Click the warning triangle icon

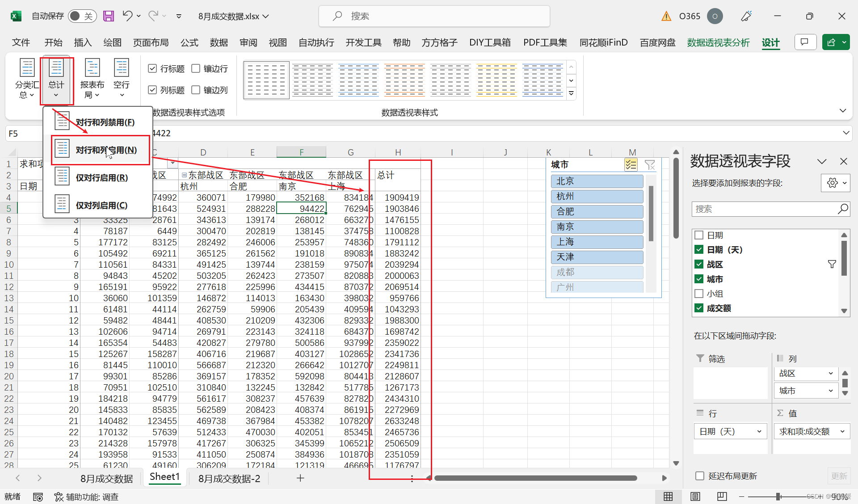pos(666,17)
